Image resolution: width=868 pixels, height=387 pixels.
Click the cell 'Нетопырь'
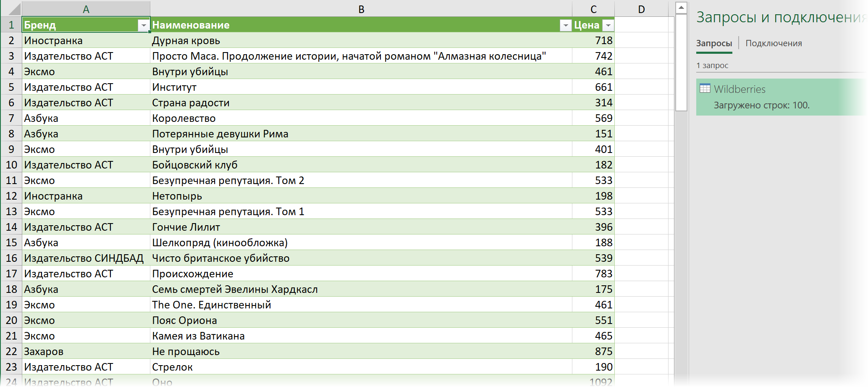tap(361, 196)
